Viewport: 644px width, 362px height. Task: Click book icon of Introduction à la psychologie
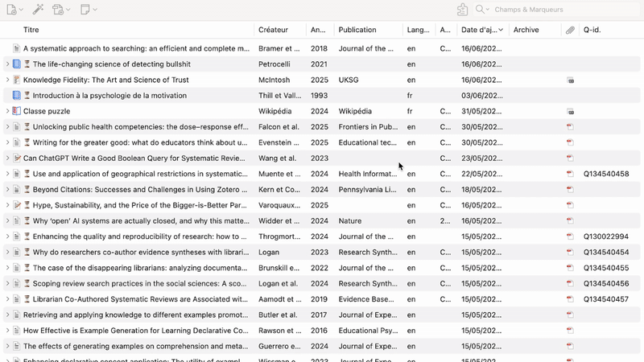pos(17,96)
